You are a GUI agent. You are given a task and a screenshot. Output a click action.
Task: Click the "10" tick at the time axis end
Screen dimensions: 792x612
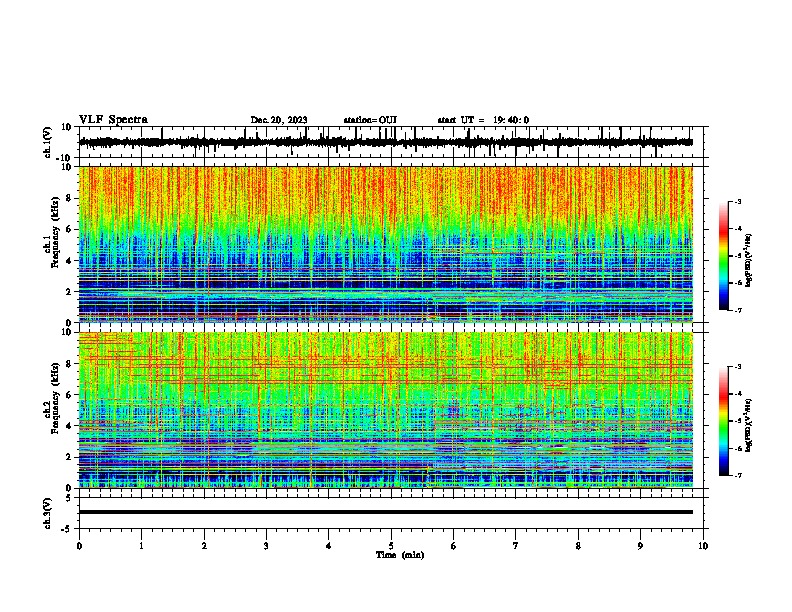click(x=703, y=546)
